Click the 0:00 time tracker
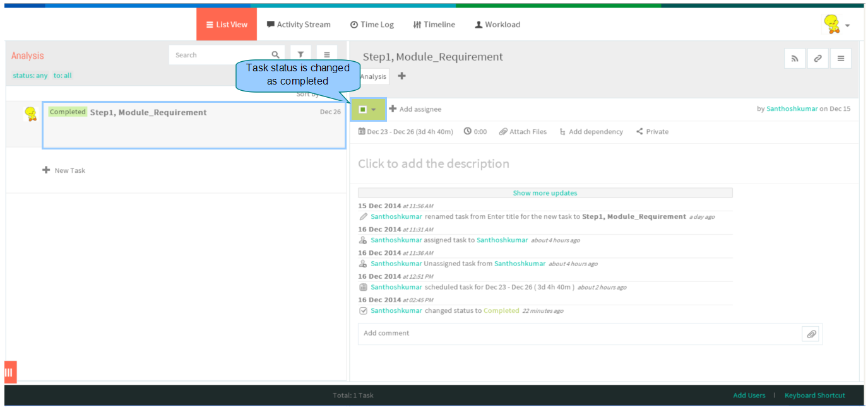Image resolution: width=868 pixels, height=410 pixels. coord(475,132)
